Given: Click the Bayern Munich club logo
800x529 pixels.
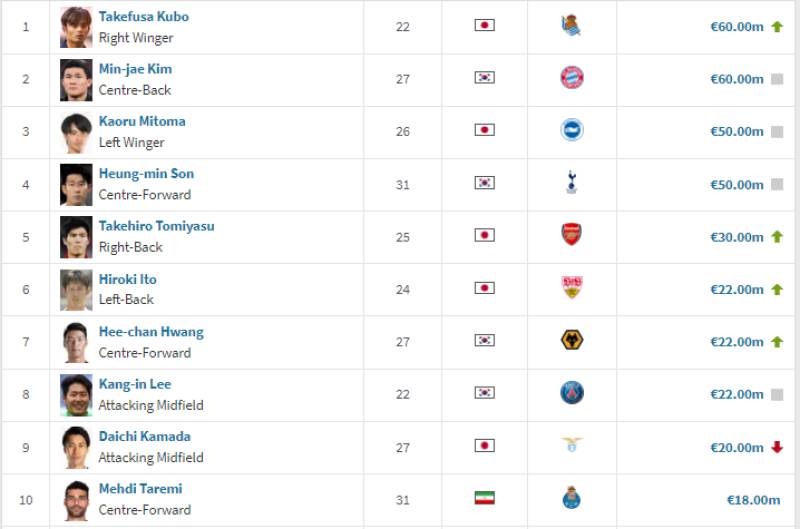Looking at the screenshot, I should coord(571,78).
